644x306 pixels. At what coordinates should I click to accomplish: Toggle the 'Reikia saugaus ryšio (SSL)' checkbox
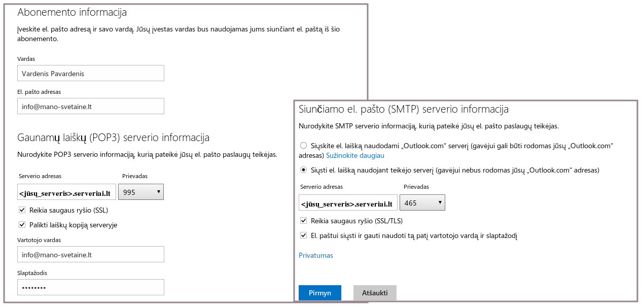click(22, 210)
